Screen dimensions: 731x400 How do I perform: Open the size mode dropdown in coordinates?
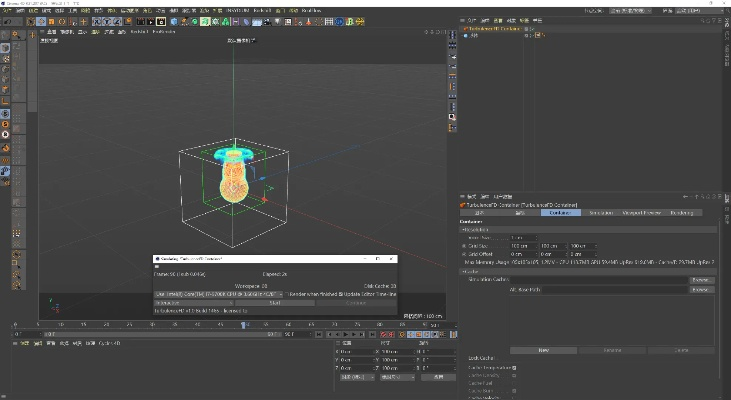(x=397, y=377)
